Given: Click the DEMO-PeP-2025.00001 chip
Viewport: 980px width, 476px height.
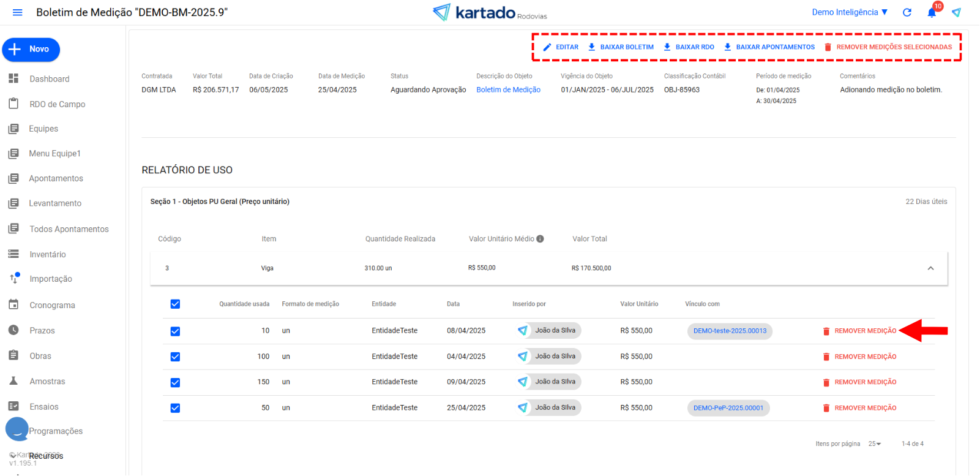Looking at the screenshot, I should coord(728,408).
